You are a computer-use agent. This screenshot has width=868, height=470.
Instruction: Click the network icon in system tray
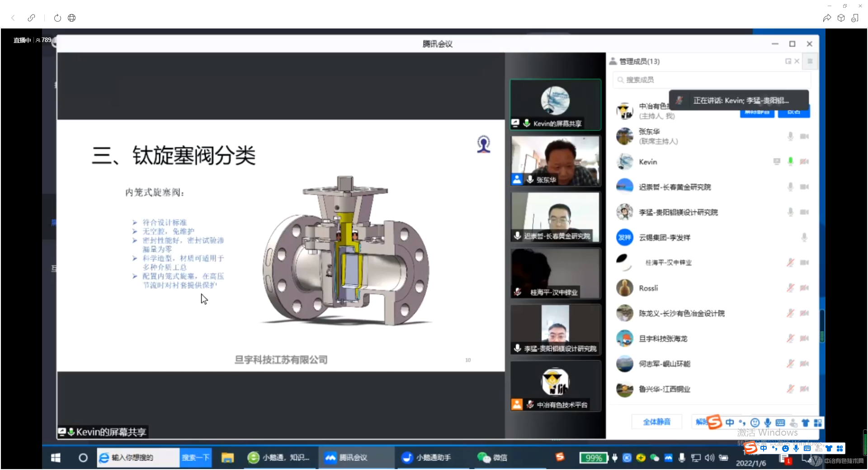point(696,458)
